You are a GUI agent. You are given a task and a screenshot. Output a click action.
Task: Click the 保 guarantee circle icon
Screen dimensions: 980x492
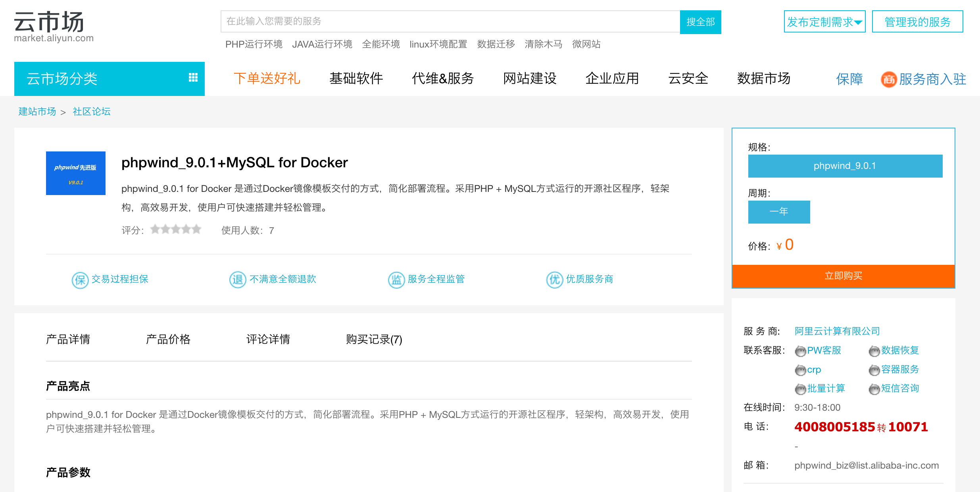click(80, 280)
